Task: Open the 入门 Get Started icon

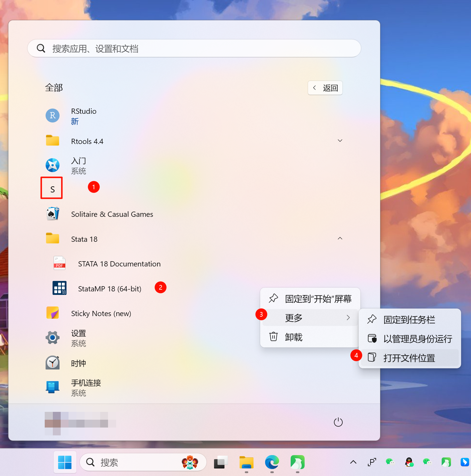Action: click(x=53, y=165)
